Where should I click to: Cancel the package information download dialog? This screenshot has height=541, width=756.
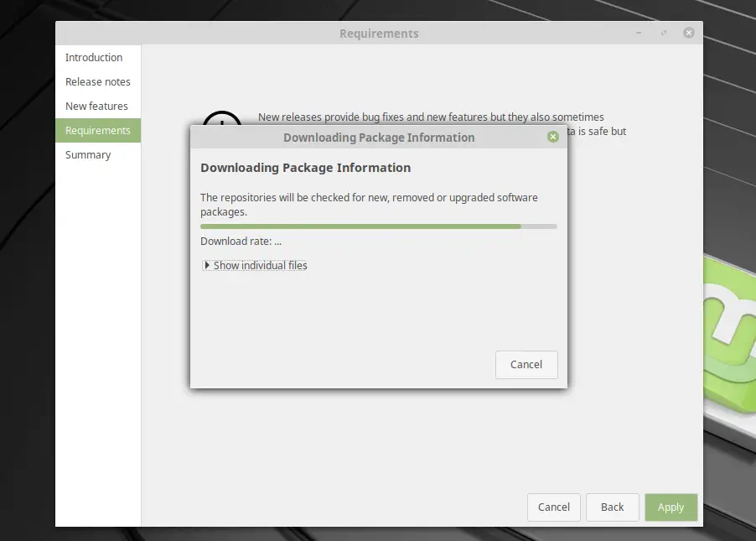coord(526,365)
